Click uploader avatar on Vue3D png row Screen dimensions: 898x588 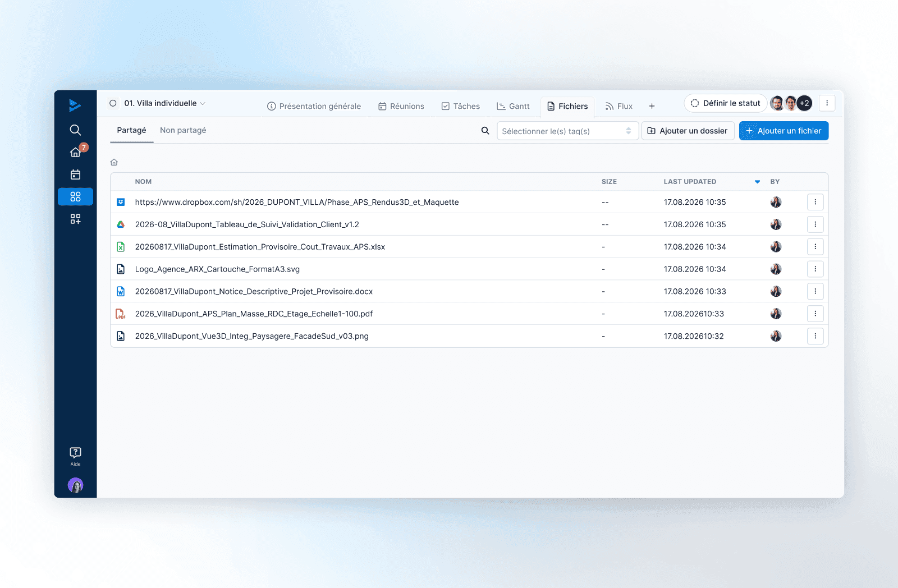pyautogui.click(x=776, y=336)
